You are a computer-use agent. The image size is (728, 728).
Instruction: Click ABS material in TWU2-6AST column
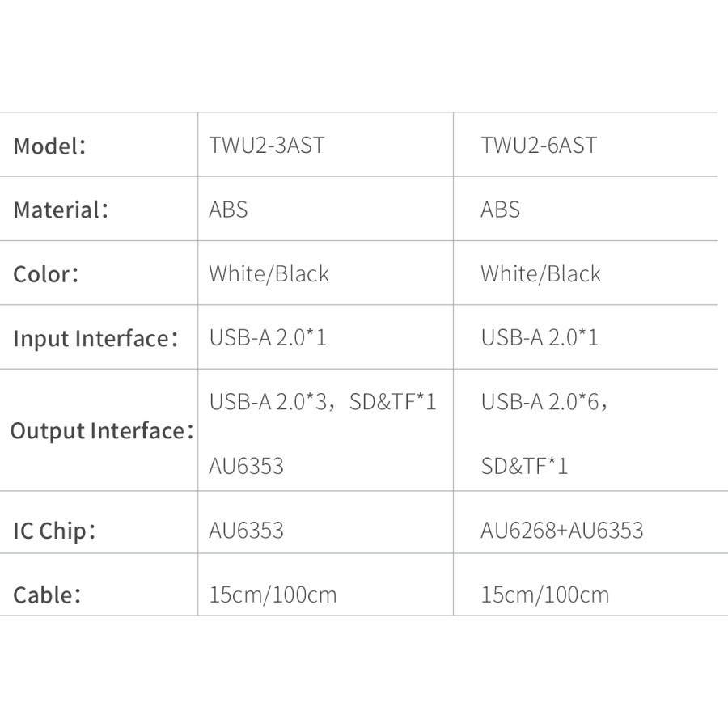click(x=500, y=210)
